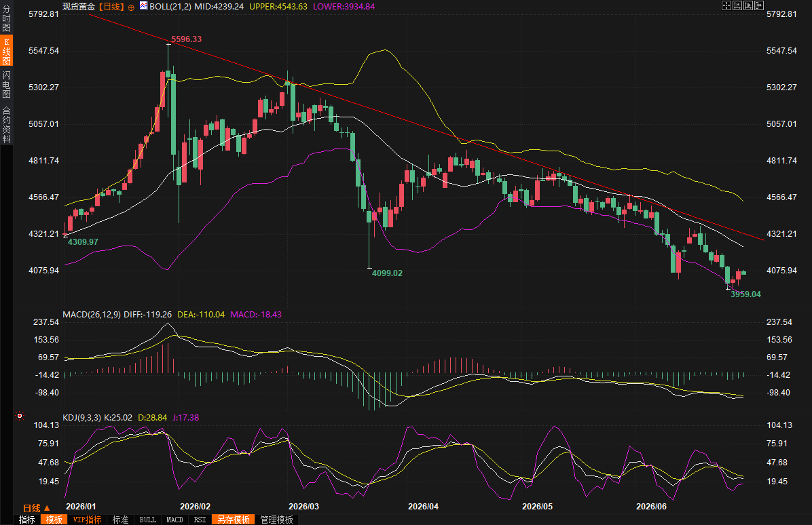Viewport: 812px width, 525px height.
Task: Click the play-arrow axis icon at top right
Action: pos(748,5)
